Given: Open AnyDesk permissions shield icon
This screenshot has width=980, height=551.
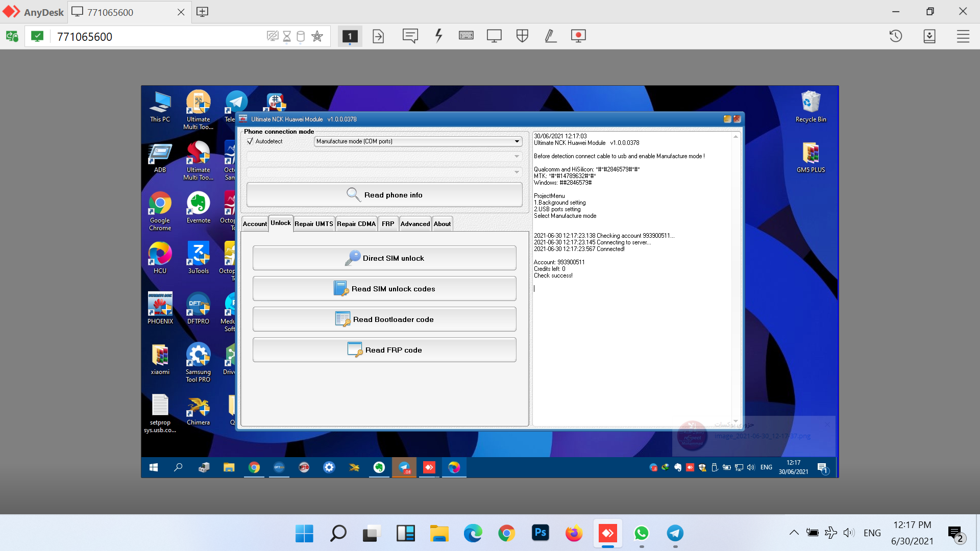Looking at the screenshot, I should (522, 36).
